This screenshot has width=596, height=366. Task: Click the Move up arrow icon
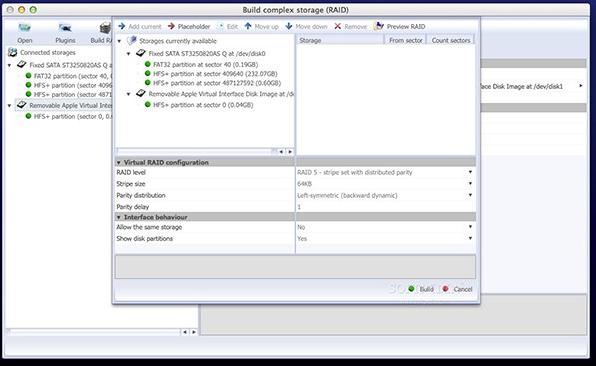(248, 26)
